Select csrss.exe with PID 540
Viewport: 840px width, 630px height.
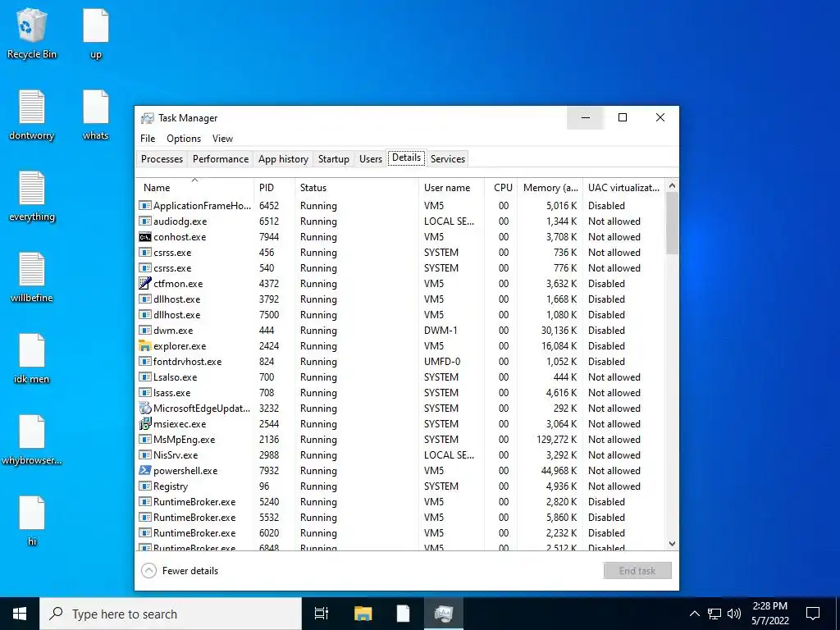[400, 268]
